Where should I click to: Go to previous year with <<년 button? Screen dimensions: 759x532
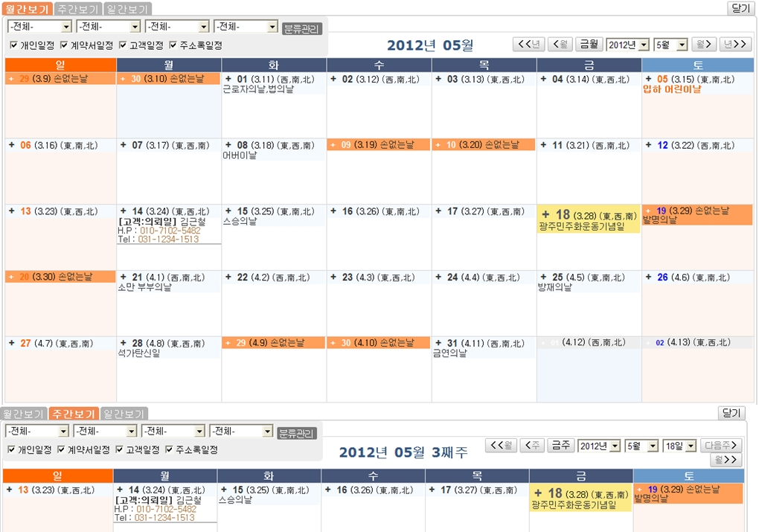click(x=528, y=45)
